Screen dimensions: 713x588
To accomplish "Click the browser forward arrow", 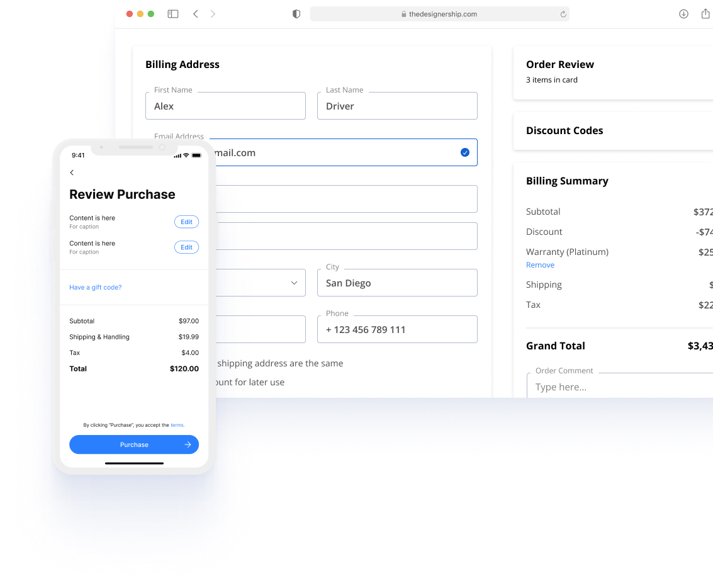I will [213, 14].
